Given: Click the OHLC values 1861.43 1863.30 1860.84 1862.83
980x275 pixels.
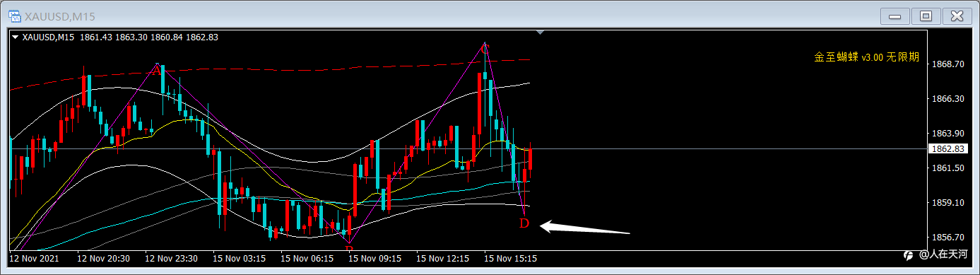Looking at the screenshot, I should [148, 37].
